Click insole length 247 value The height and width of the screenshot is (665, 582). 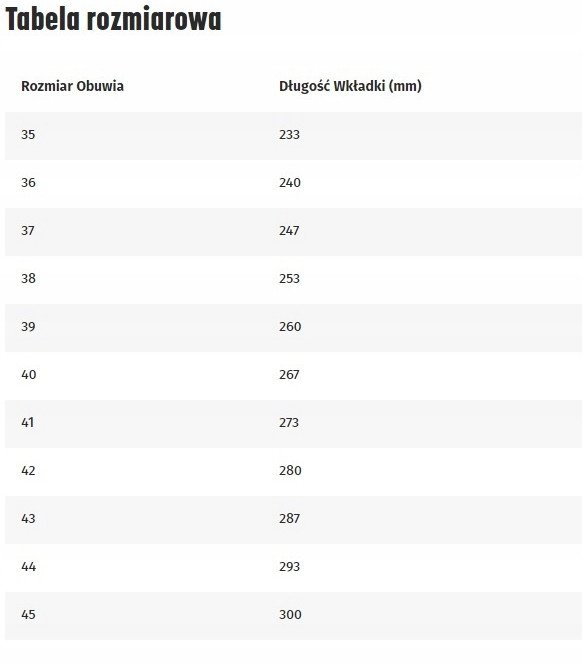(x=289, y=231)
